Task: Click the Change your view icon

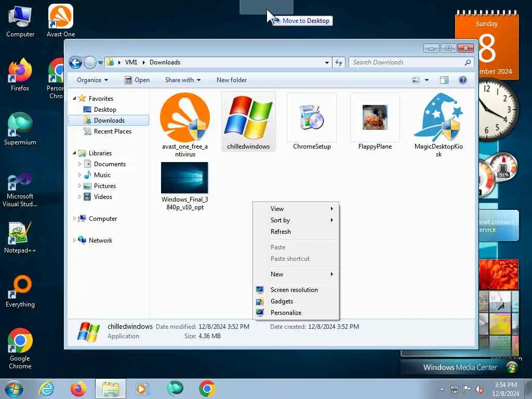Action: (x=416, y=80)
